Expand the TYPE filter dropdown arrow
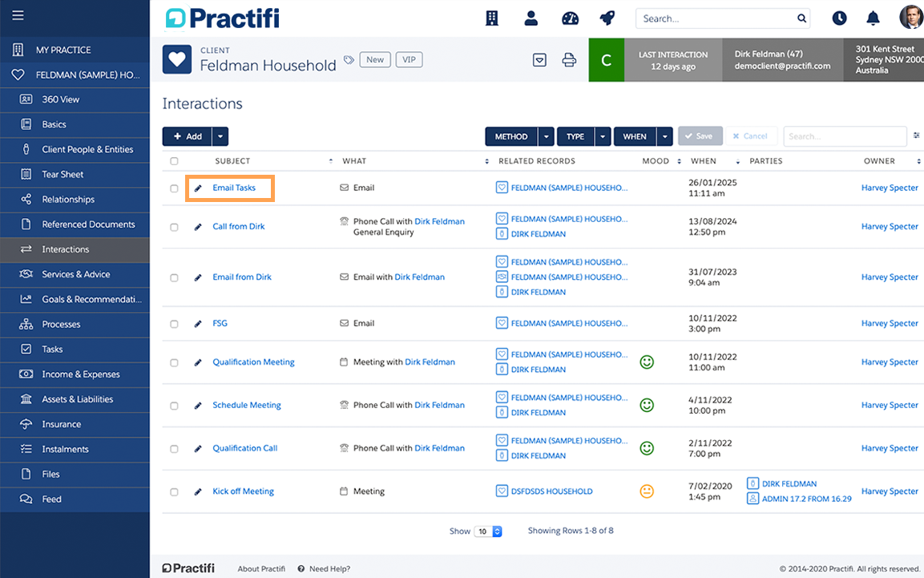The height and width of the screenshot is (578, 924). pos(603,136)
